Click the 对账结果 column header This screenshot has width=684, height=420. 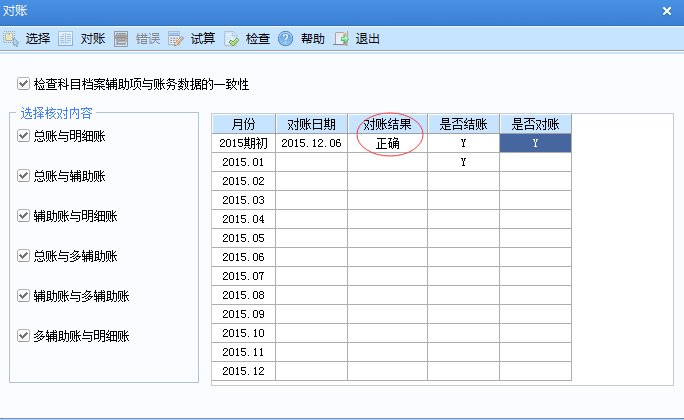point(387,124)
